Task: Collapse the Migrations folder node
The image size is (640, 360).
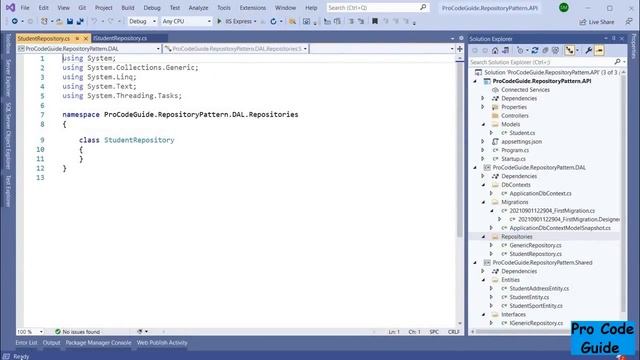Action: tap(484, 202)
